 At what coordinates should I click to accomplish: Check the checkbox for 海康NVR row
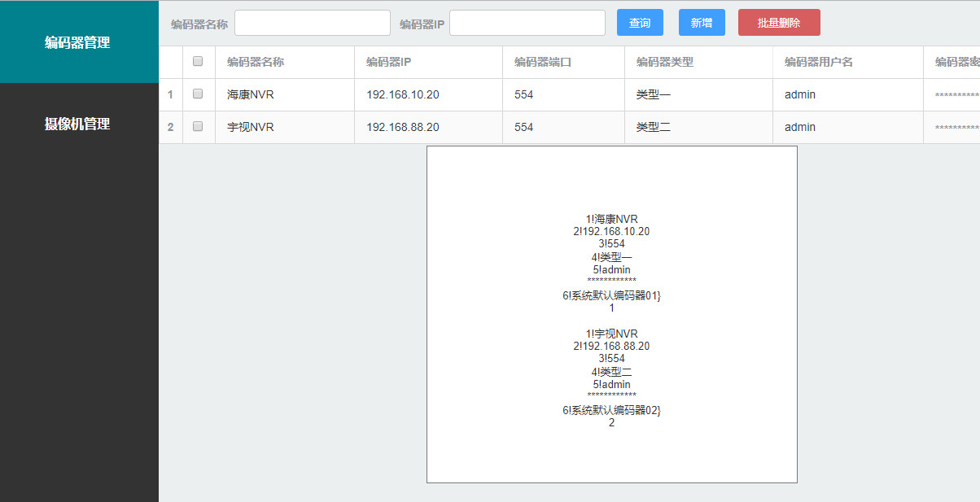pyautogui.click(x=198, y=94)
